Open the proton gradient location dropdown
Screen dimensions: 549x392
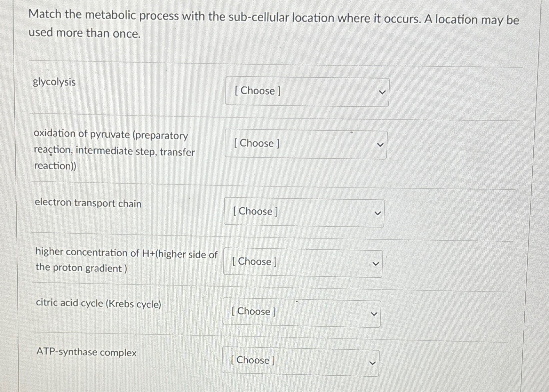point(303,262)
